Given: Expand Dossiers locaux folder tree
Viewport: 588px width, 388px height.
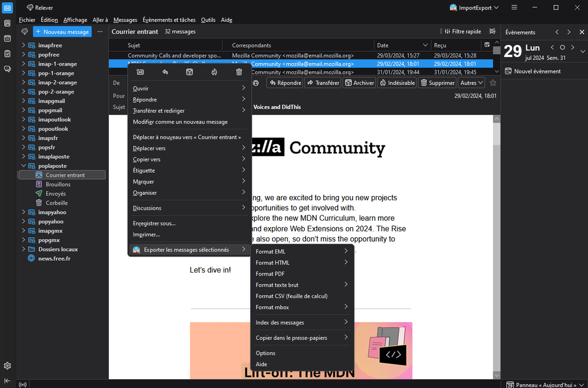Looking at the screenshot, I should [x=24, y=249].
